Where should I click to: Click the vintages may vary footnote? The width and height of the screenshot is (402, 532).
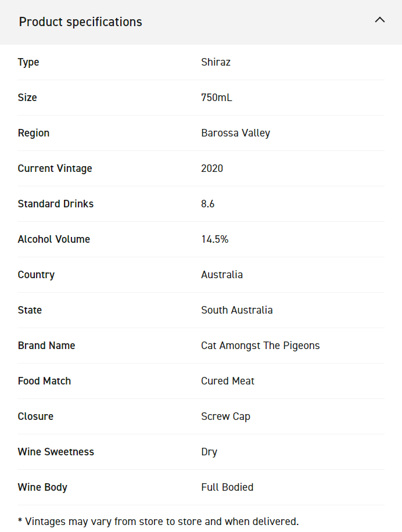click(158, 522)
